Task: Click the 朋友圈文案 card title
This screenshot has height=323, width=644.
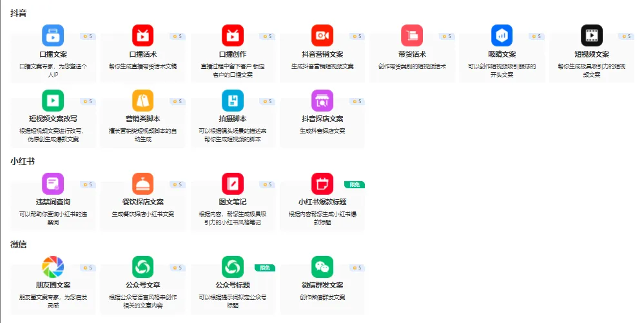Action: point(53,285)
